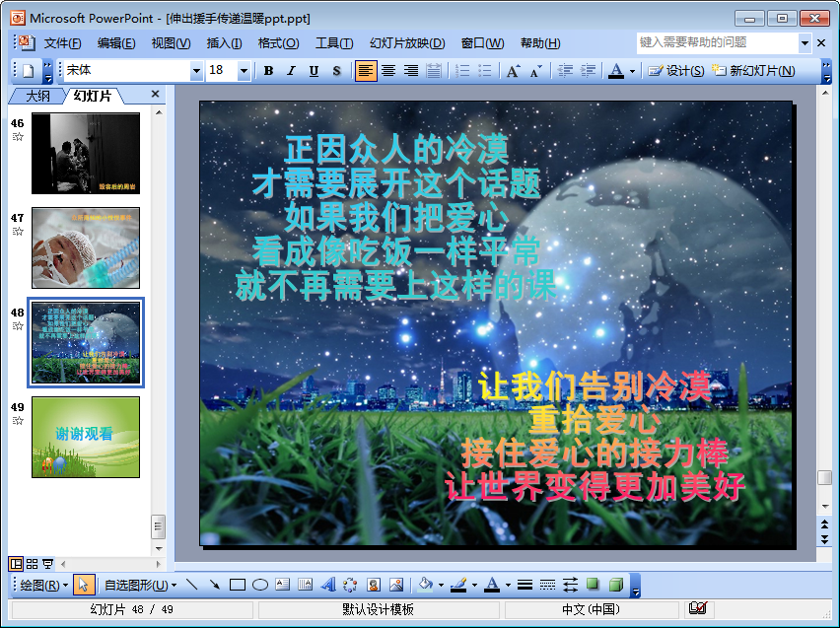Open the 视图(V) menu

tap(171, 43)
